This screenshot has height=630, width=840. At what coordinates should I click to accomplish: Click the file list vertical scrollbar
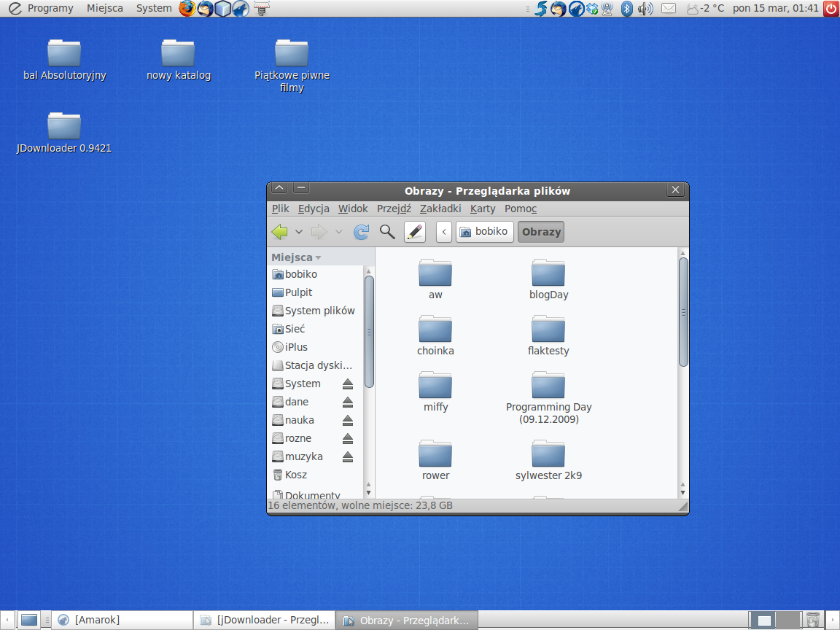[683, 312]
